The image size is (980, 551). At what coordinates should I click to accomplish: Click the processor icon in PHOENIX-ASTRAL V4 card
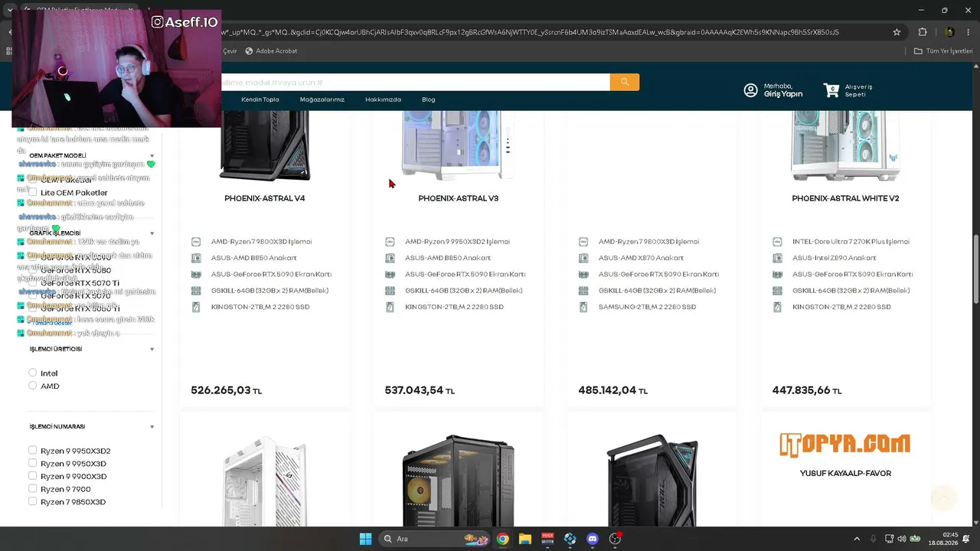pos(196,242)
